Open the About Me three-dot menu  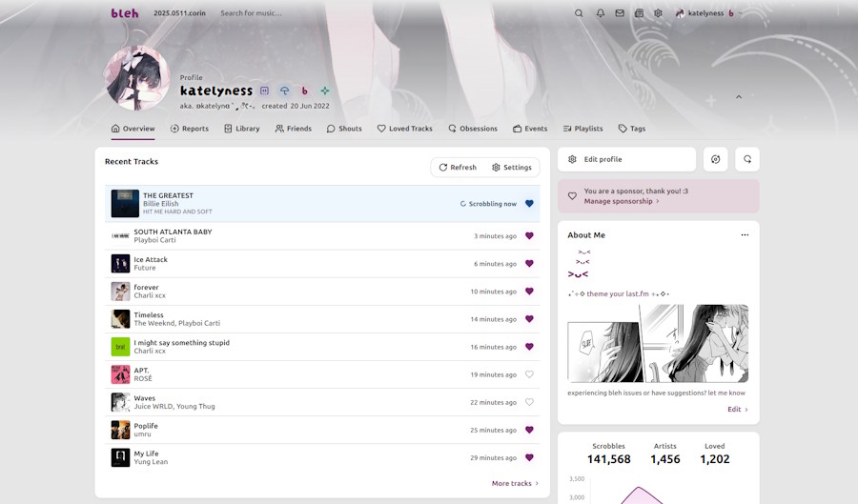click(x=745, y=235)
